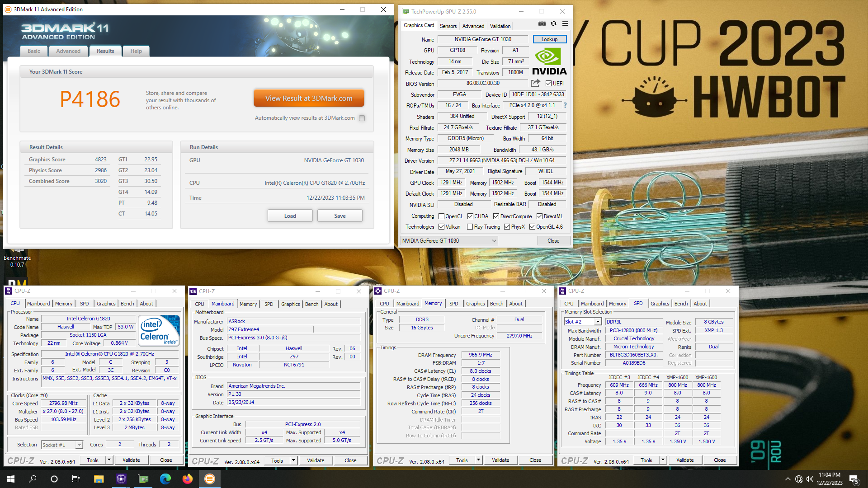868x488 pixels.
Task: Open Help tab in 3DMark 11
Action: [136, 51]
